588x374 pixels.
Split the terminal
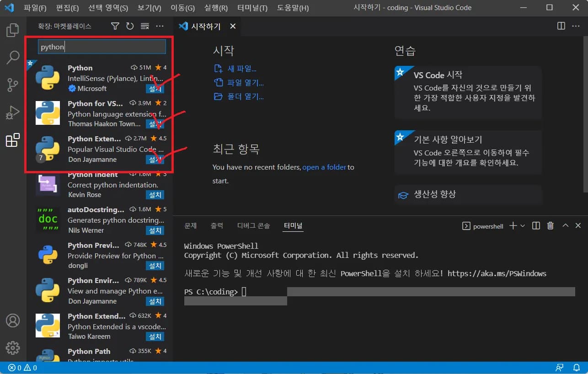click(535, 225)
